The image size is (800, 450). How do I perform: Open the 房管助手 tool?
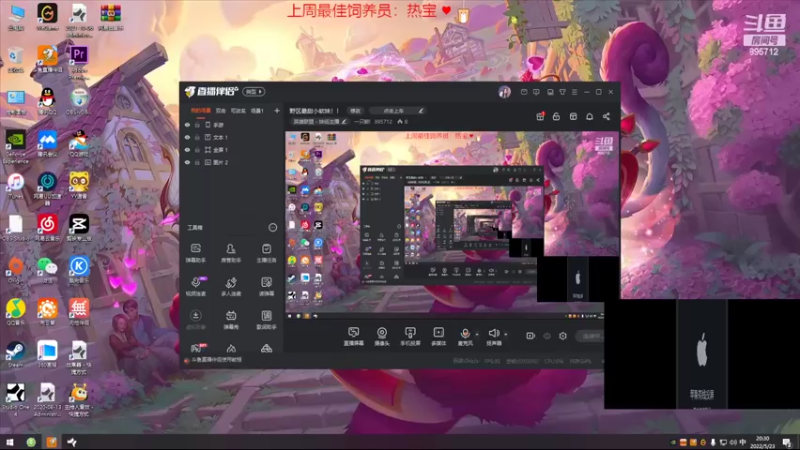231,253
